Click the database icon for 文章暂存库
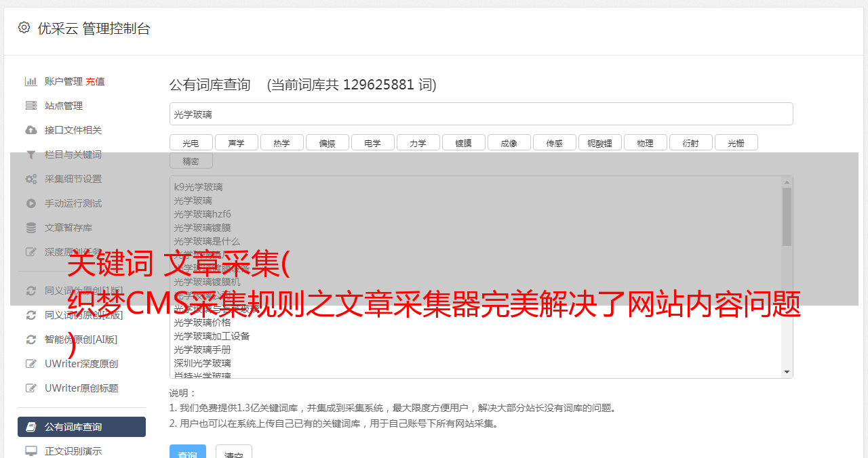The image size is (868, 458). 31,228
